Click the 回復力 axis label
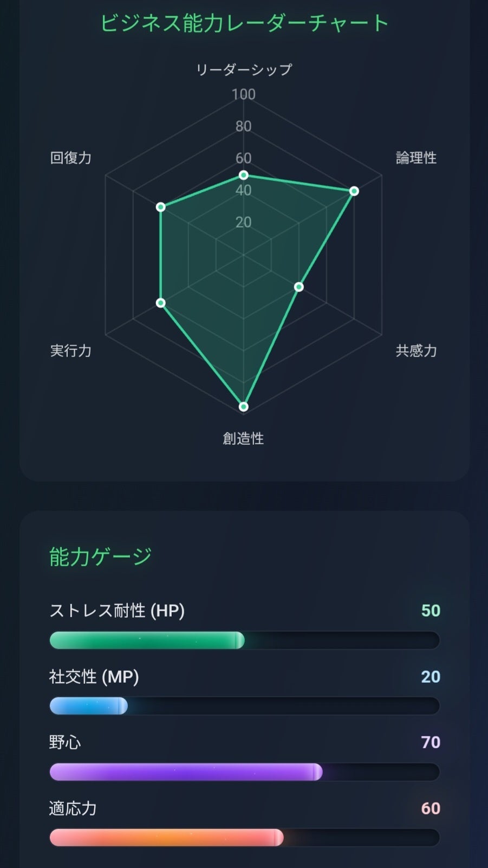Image resolution: width=488 pixels, height=868 pixels. click(71, 158)
